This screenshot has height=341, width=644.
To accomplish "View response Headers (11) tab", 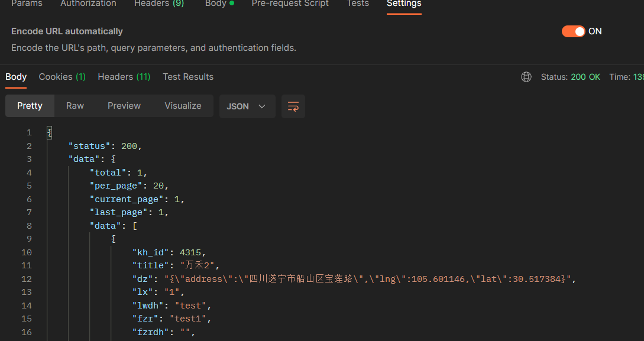I will (124, 77).
